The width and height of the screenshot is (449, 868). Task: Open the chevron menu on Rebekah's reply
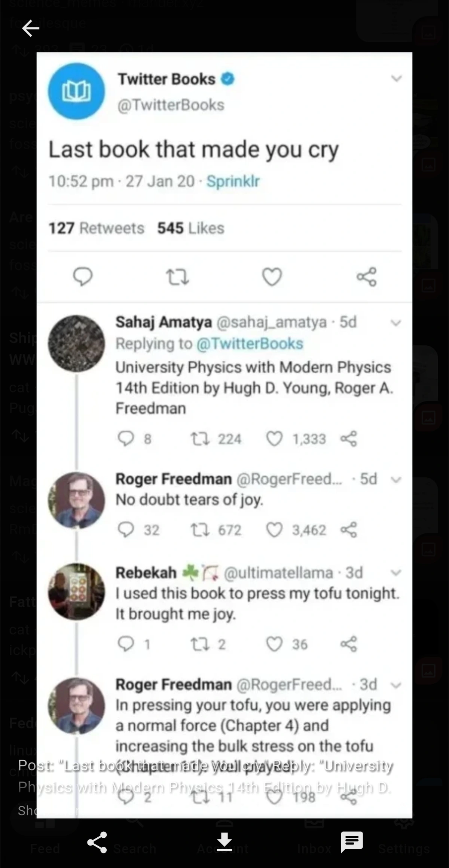pyautogui.click(x=397, y=572)
